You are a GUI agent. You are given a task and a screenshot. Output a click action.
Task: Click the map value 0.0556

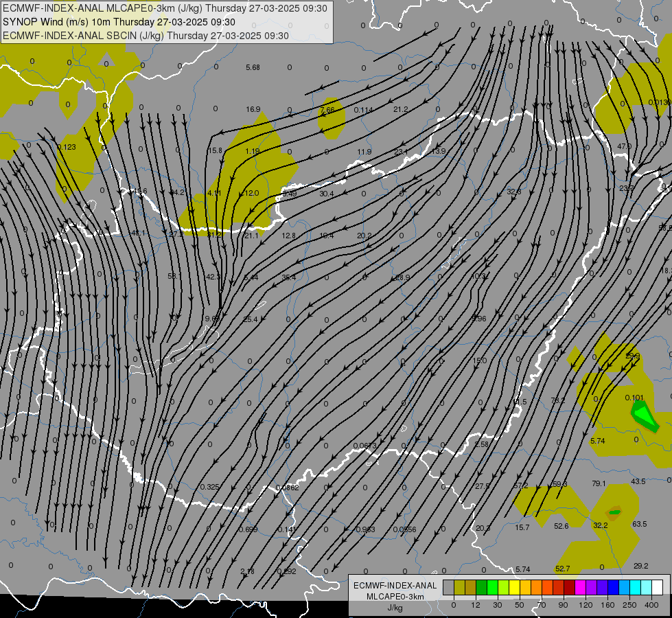pyautogui.click(x=404, y=529)
